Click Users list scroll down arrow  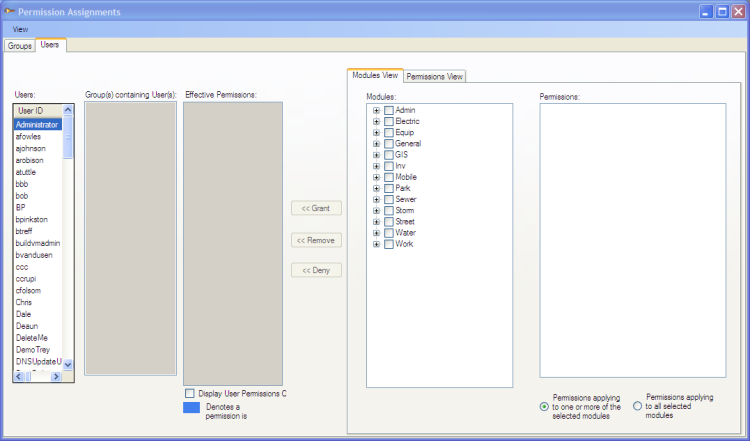(68, 364)
